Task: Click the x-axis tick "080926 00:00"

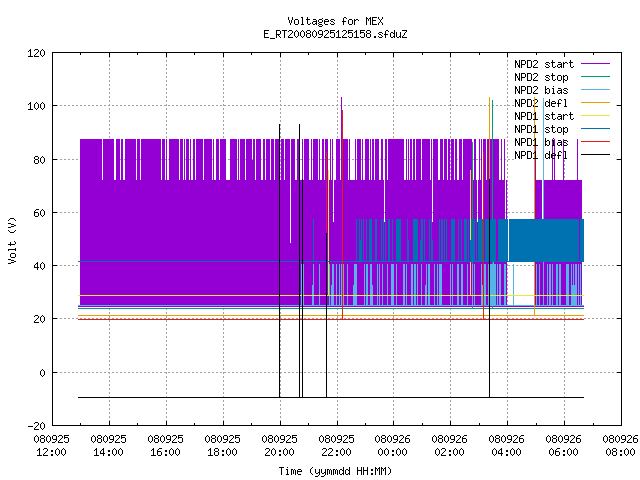Action: tap(393, 446)
